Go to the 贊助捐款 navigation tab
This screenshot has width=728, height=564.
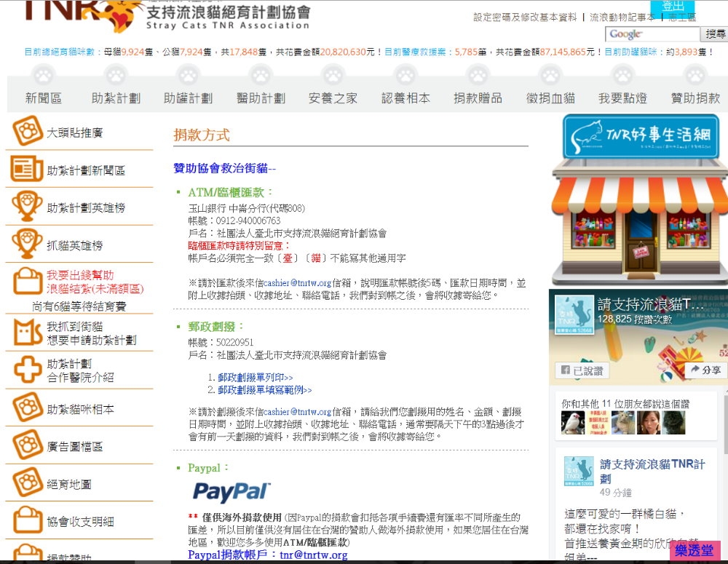tap(695, 98)
